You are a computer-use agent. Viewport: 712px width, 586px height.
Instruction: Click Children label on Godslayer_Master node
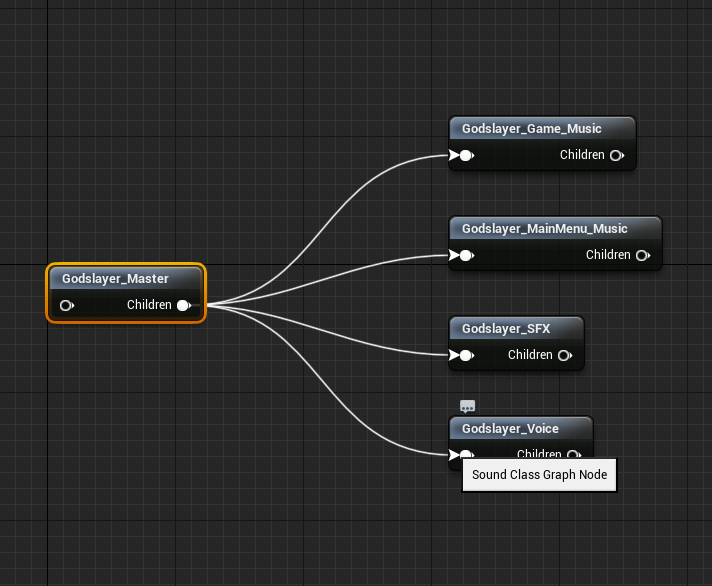[x=149, y=305]
